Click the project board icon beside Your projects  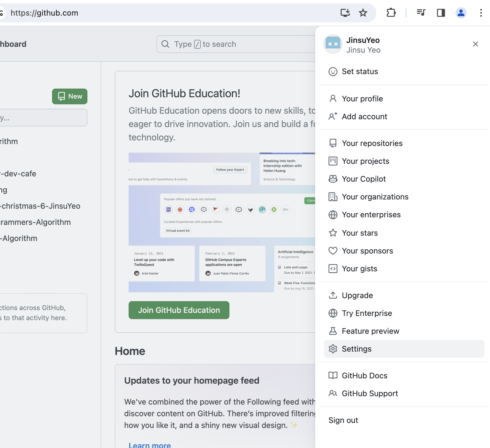click(x=333, y=161)
